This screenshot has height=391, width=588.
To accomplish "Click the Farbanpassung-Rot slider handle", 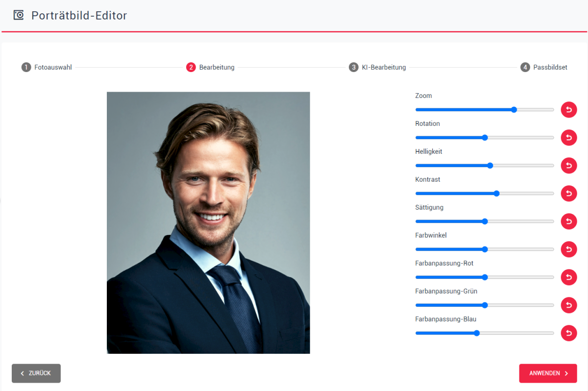I will pos(485,277).
